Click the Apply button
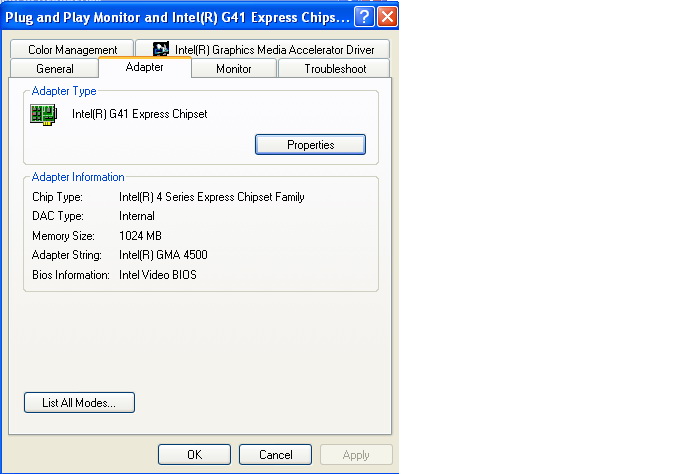Viewport: 683px width, 474px height. (356, 455)
